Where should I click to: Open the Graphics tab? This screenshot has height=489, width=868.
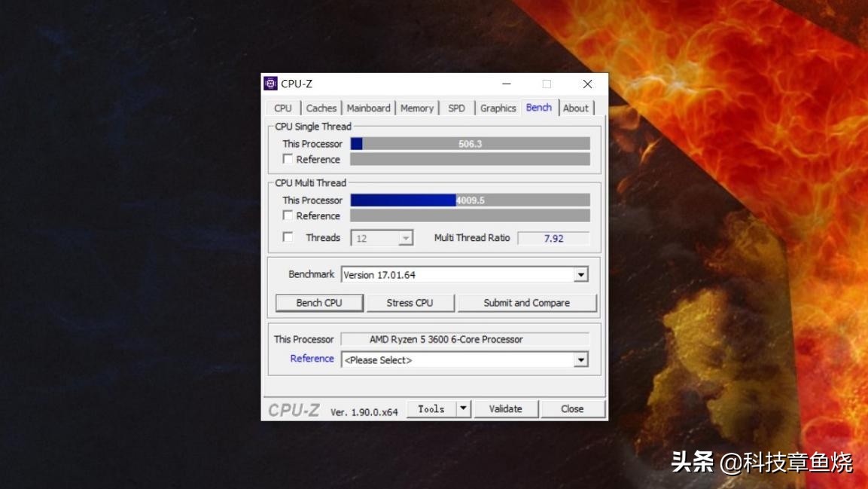coord(498,108)
